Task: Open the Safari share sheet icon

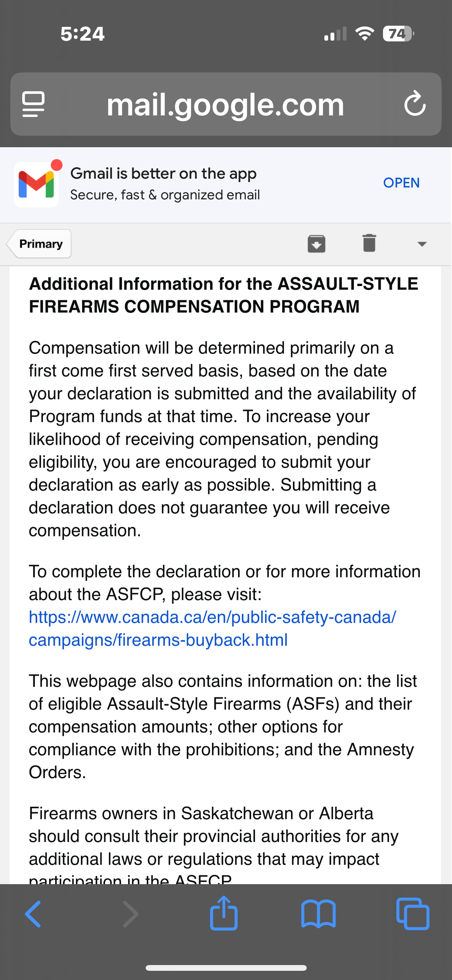Action: 224,913
